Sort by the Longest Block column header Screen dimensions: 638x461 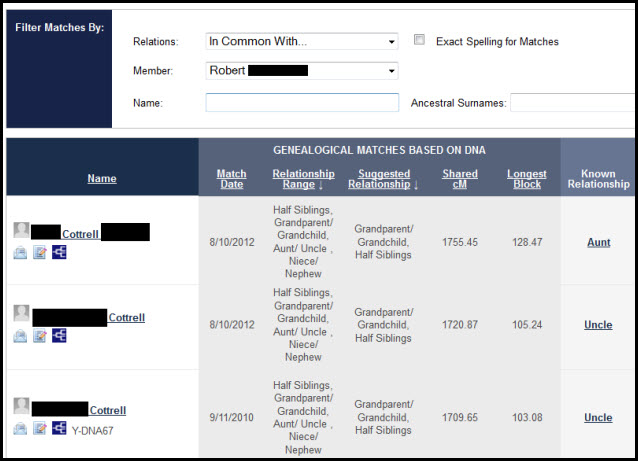point(526,179)
